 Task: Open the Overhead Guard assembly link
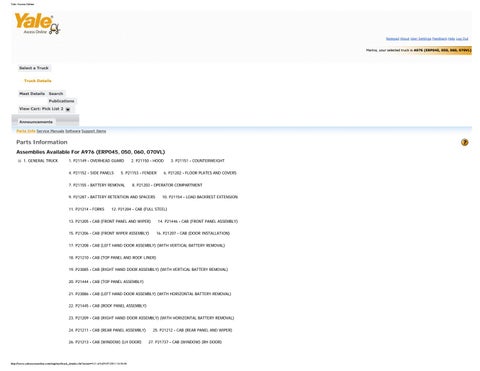[x=96, y=161]
